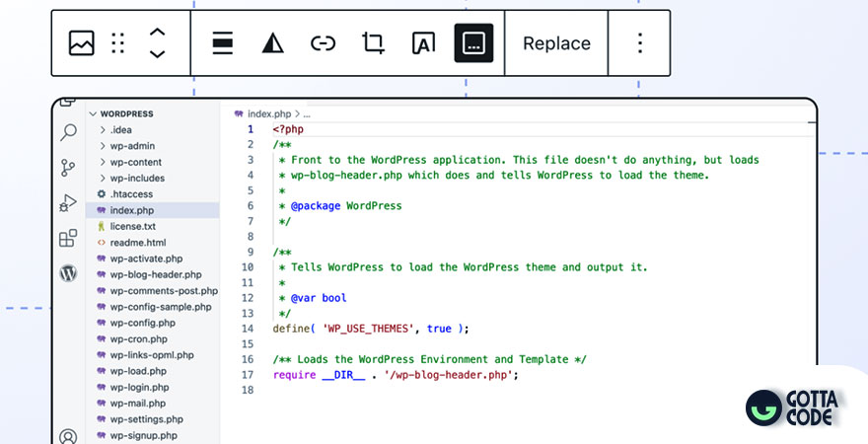
Task: Move block down with the down arrow
Action: pos(157,54)
